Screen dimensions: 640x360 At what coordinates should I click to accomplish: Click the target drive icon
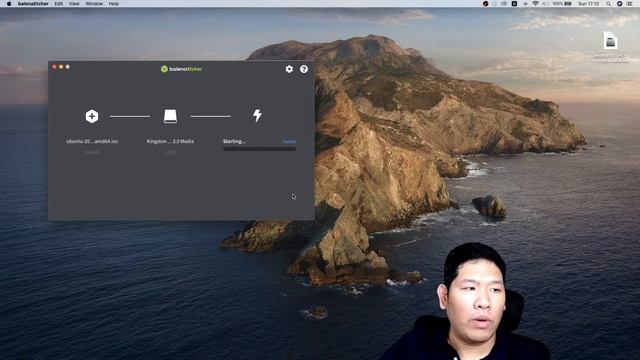click(x=170, y=116)
